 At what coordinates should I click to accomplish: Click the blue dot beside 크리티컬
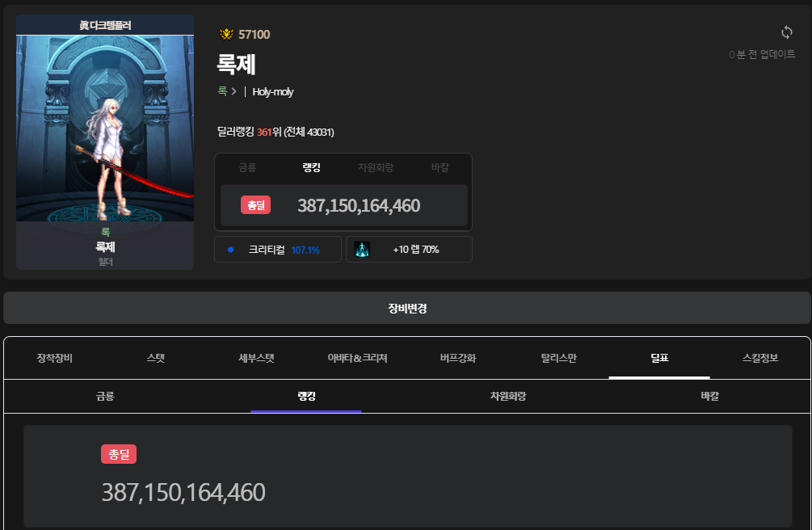(231, 250)
